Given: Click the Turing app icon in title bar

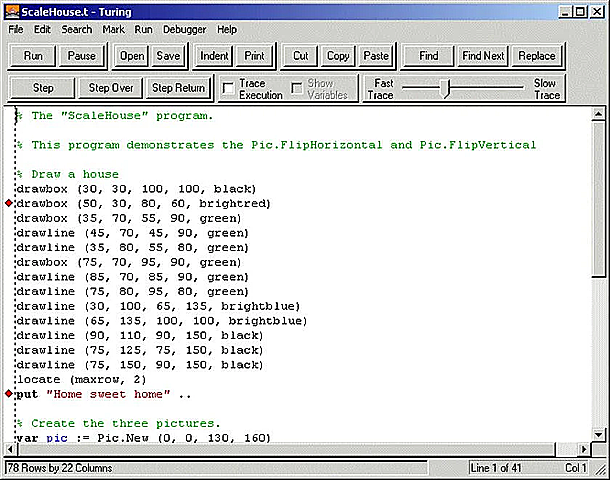Looking at the screenshot, I should click(12, 12).
